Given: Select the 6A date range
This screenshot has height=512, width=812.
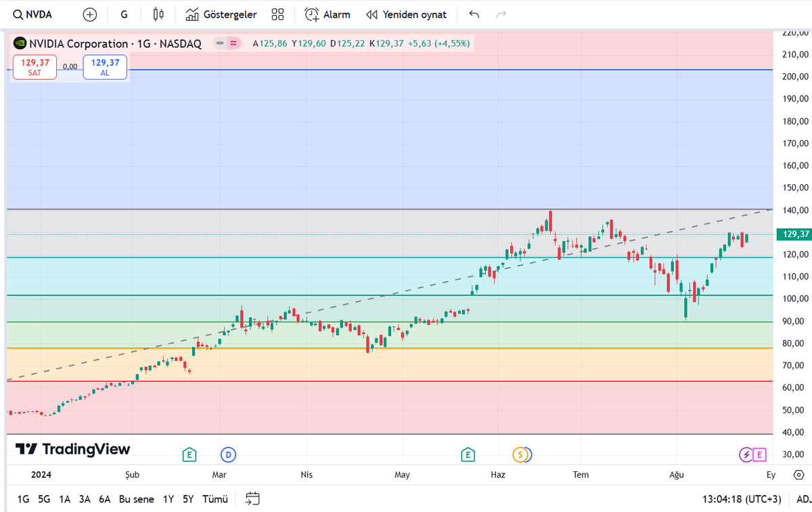Looking at the screenshot, I should coord(105,499).
